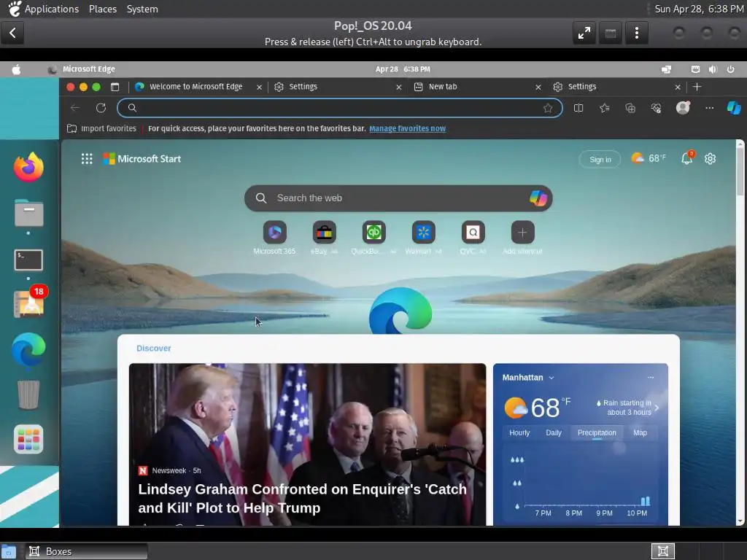
Task: Click the Edge back navigation arrow
Action: [x=75, y=108]
